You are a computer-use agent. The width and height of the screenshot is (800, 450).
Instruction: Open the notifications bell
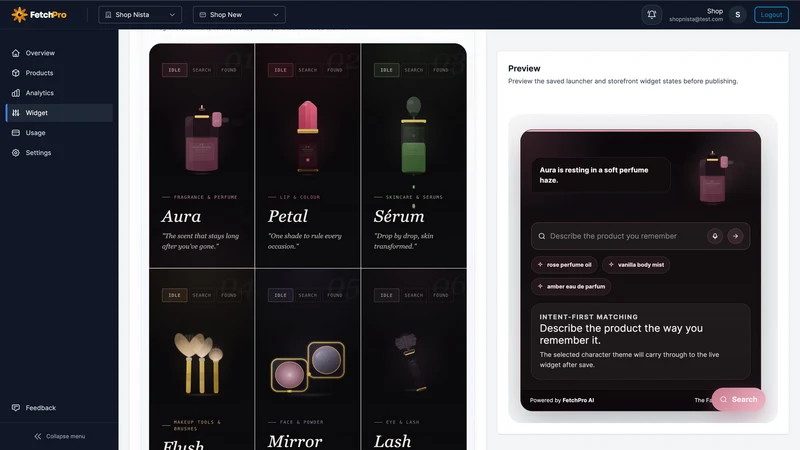pyautogui.click(x=652, y=15)
